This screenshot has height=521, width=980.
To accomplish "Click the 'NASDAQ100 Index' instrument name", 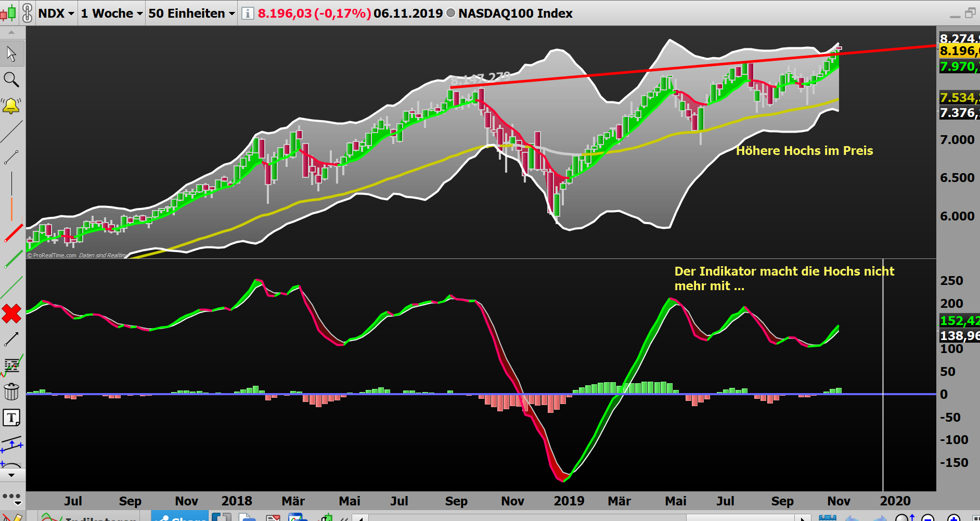I will point(515,13).
